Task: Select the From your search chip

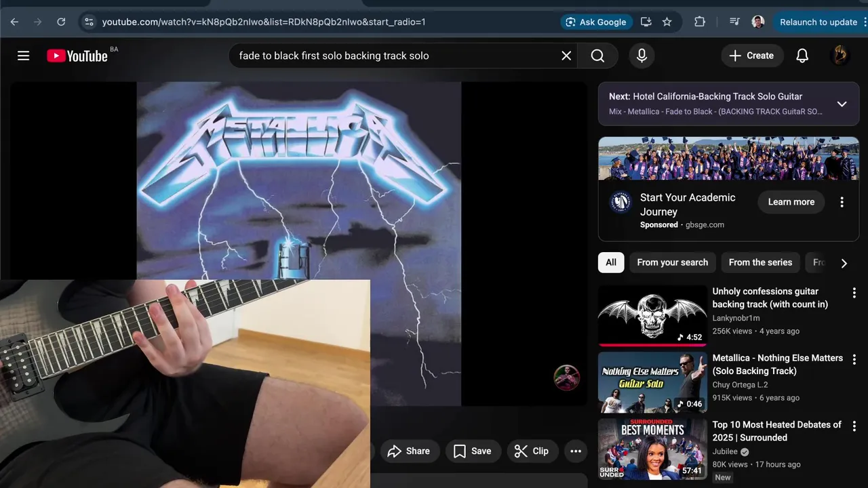Action: pos(672,262)
